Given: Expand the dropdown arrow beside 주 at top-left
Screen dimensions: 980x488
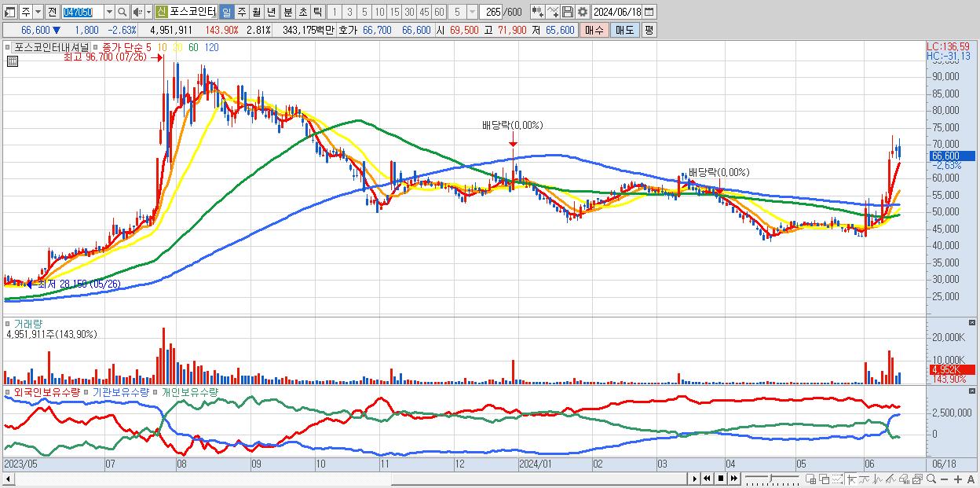Looking at the screenshot, I should pyautogui.click(x=38, y=12).
